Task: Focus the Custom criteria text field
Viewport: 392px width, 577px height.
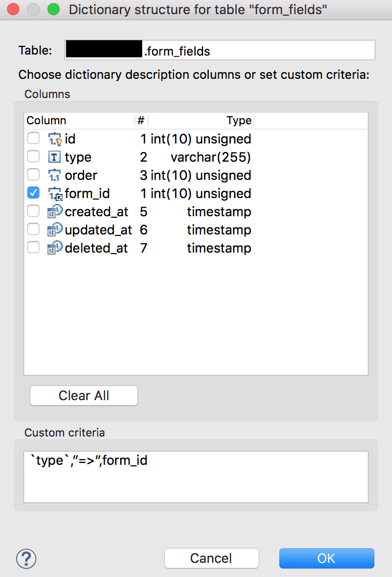Action: click(x=196, y=477)
